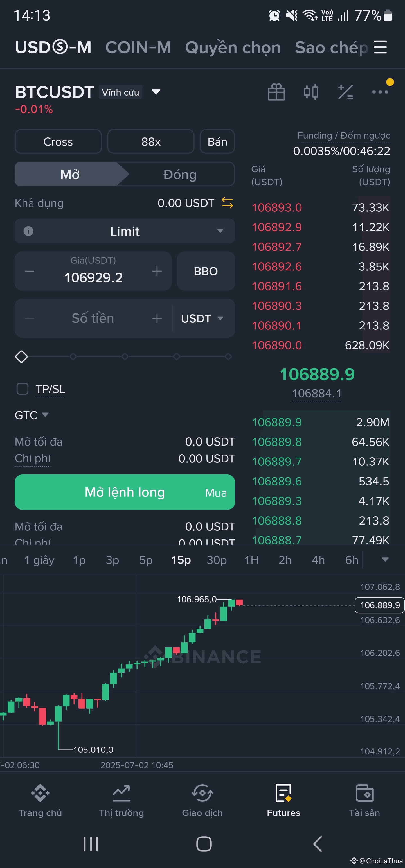
Task: Tap the alarm status bar icon
Action: click(x=274, y=15)
